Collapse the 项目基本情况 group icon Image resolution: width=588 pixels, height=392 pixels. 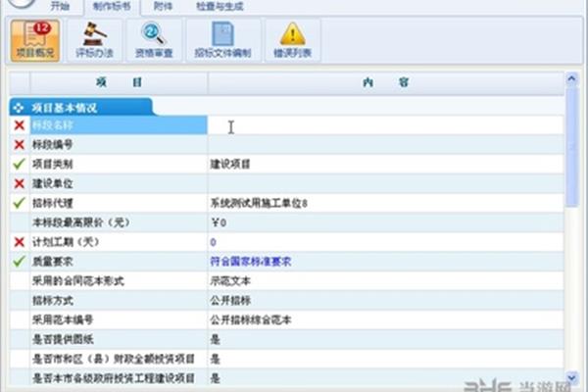coord(18,108)
